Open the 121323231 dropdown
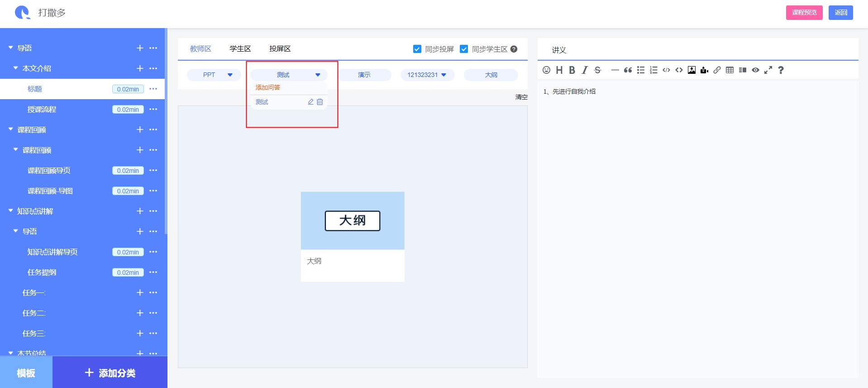Screen dimensions: 868x388 427,75
